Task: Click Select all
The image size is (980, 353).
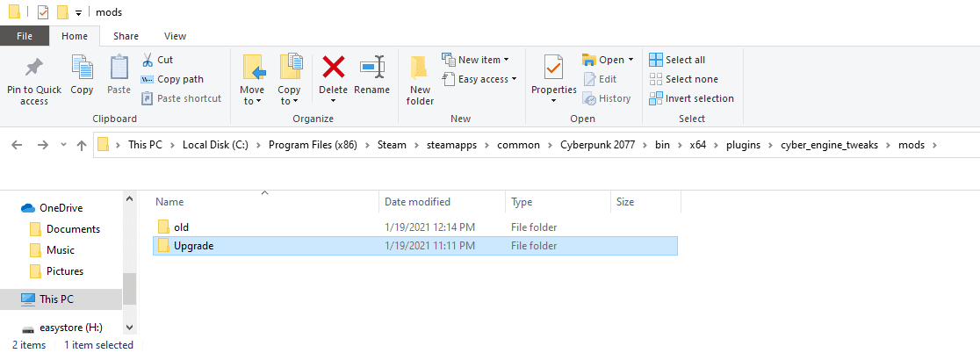Action: [677, 60]
